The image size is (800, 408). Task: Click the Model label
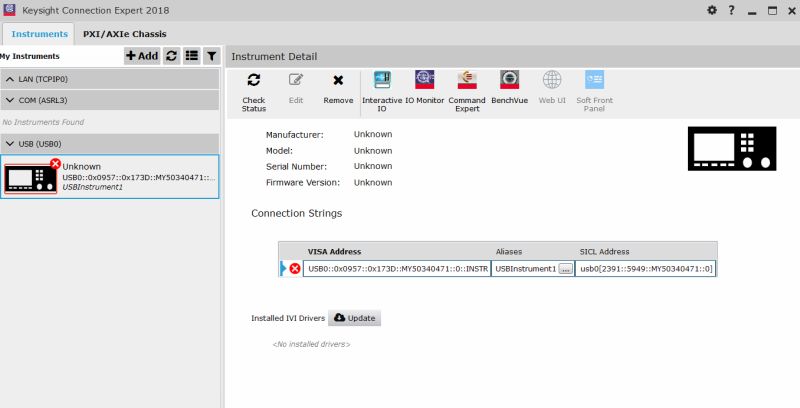point(279,150)
